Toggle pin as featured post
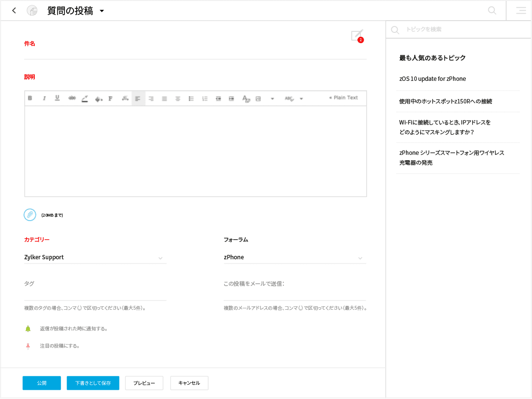Image resolution: width=532 pixels, height=399 pixels. 28,346
